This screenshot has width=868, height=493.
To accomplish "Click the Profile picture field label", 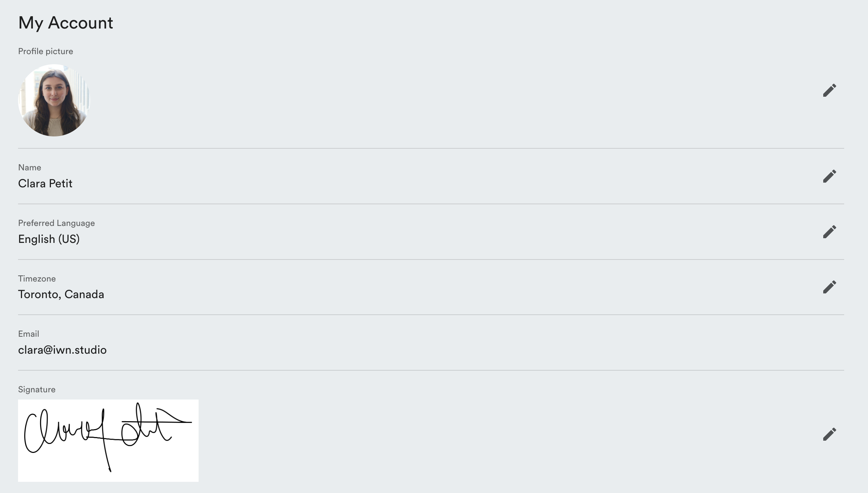I will [45, 51].
